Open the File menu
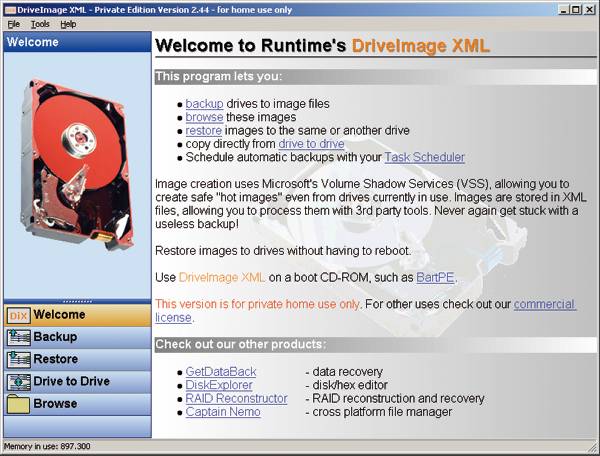Image resolution: width=600 pixels, height=456 pixels. tap(13, 24)
